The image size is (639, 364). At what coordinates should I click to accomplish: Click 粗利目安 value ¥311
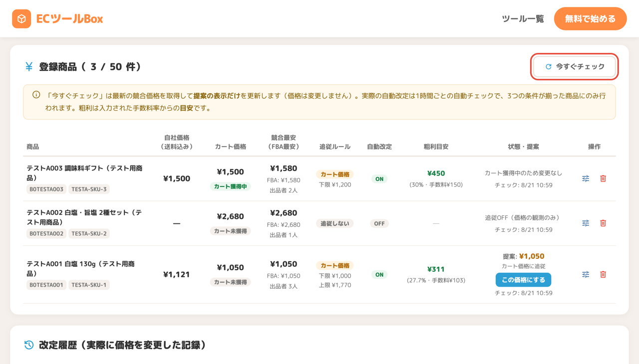tap(436, 269)
